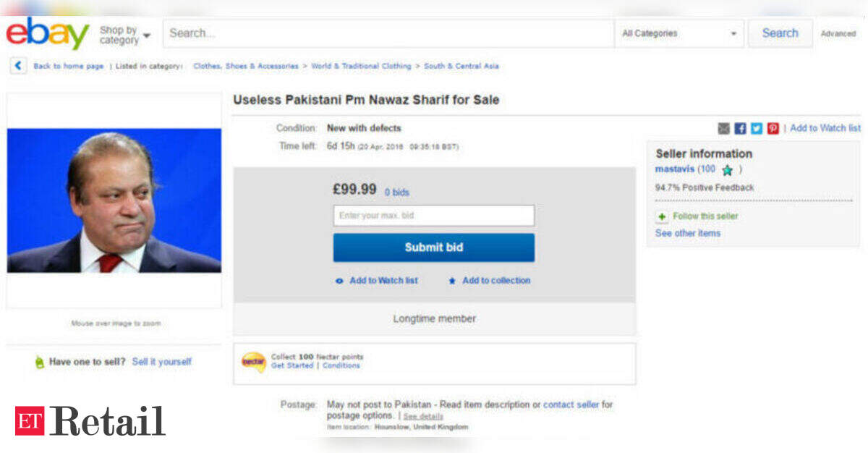Click the Add to collection link
The height and width of the screenshot is (453, 868).
(x=495, y=281)
